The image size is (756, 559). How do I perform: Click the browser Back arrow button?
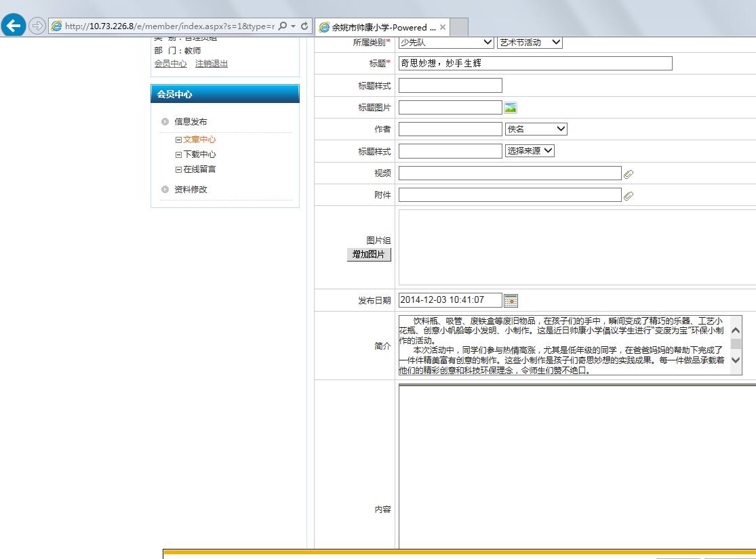tap(14, 26)
